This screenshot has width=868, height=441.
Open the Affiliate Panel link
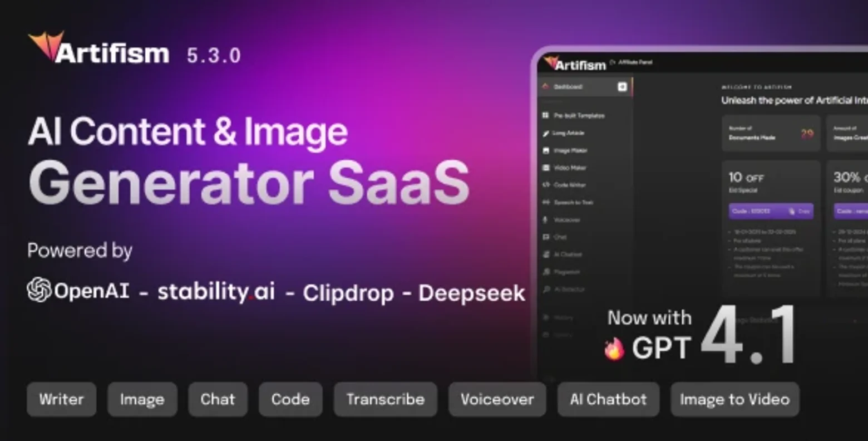point(632,62)
